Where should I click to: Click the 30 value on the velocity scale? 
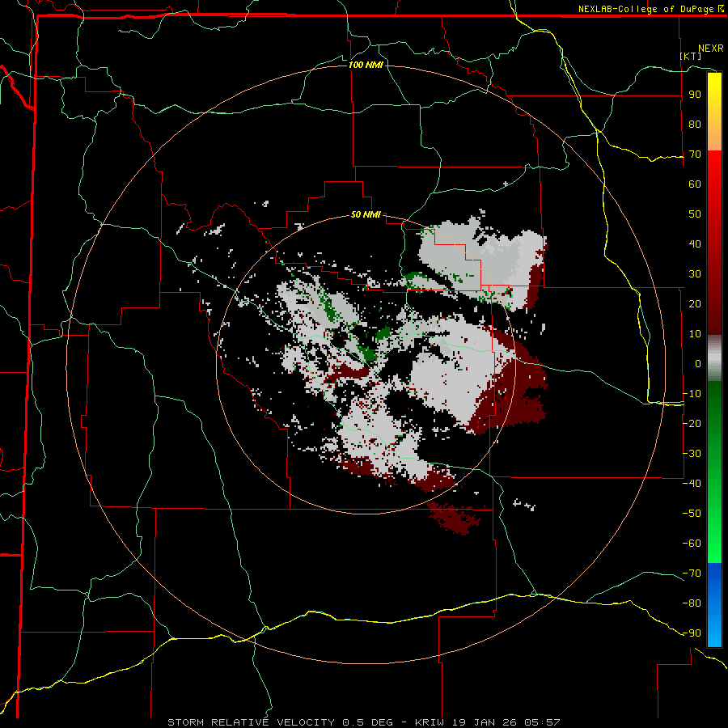coord(695,274)
